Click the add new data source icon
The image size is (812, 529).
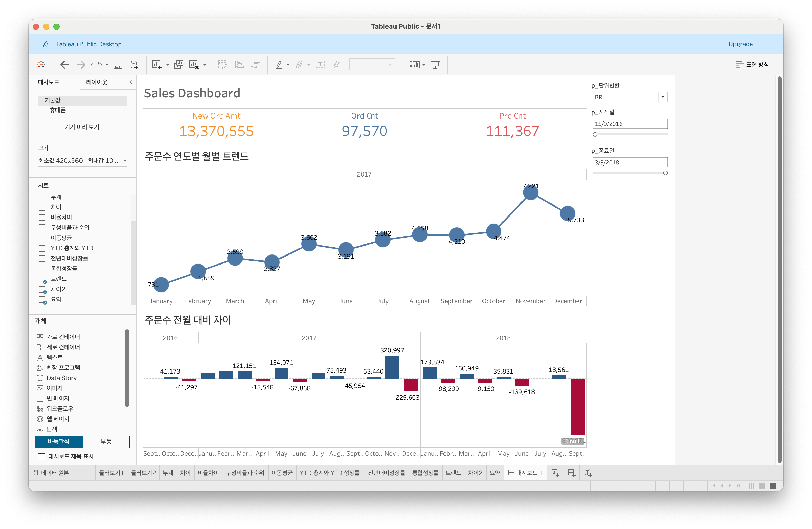coord(134,64)
